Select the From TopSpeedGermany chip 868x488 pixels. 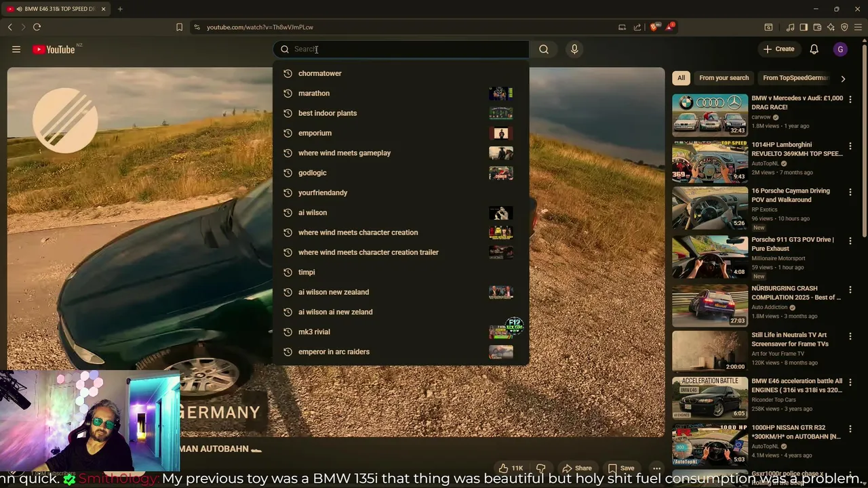pyautogui.click(x=795, y=78)
